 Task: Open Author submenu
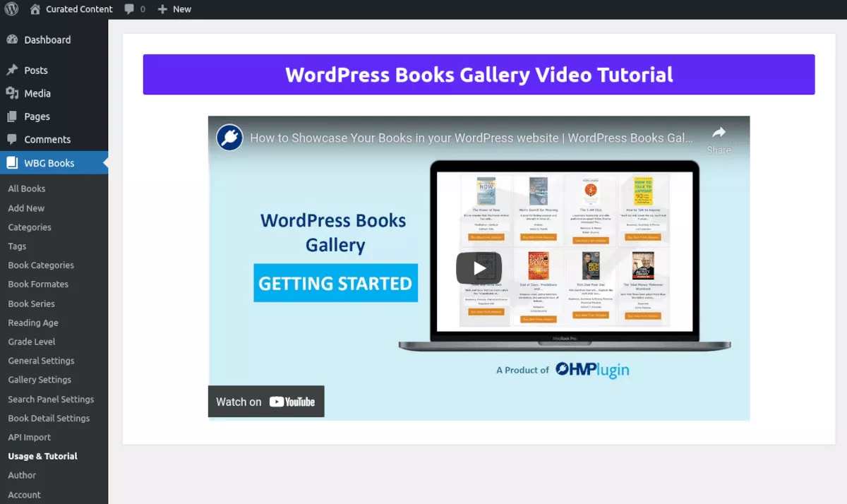(22, 475)
